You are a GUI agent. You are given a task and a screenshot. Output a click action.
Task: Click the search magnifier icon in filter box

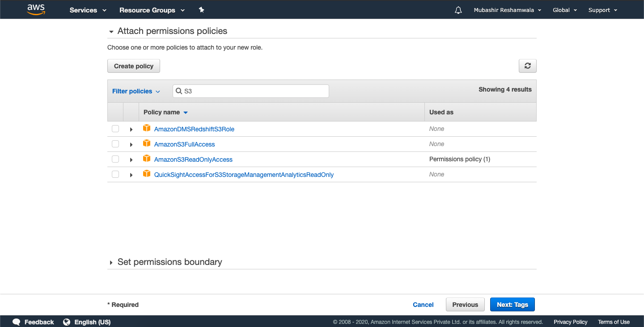tap(179, 91)
